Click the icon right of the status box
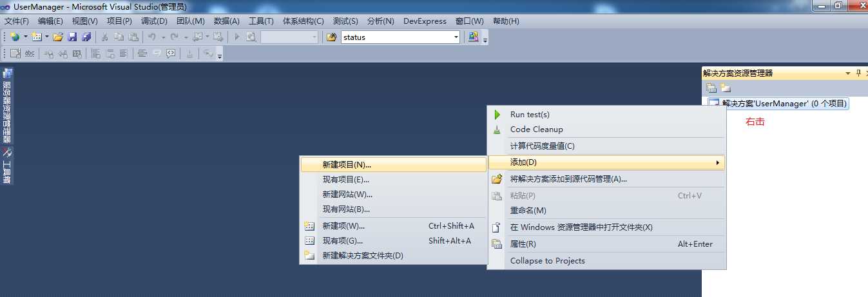Screen dimensions: 868x297 coord(474,37)
